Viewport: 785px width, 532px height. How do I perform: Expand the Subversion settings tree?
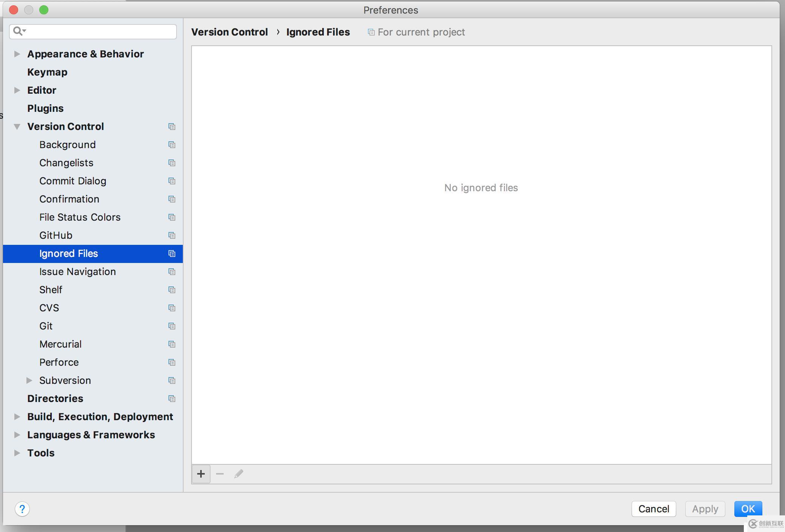(x=30, y=380)
